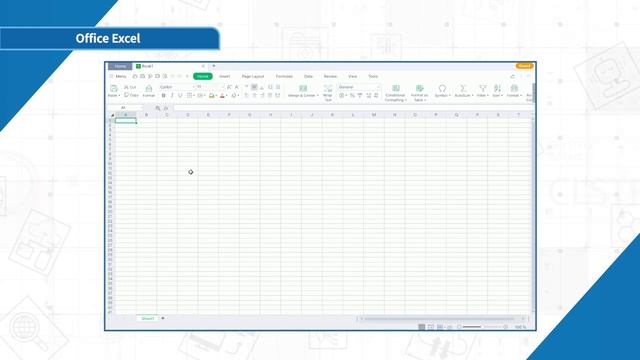The image size is (640, 360).
Task: Select column M header
Action: click(x=373, y=115)
